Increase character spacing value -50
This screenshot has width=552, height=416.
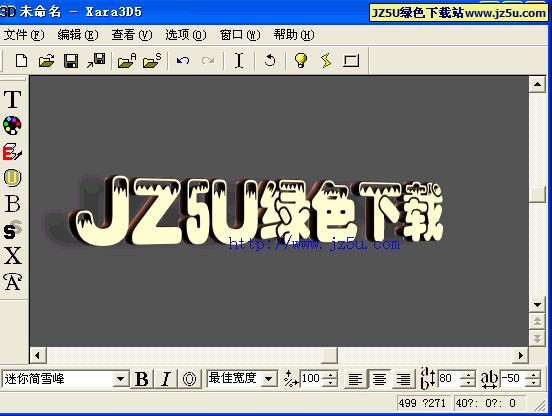533,375
